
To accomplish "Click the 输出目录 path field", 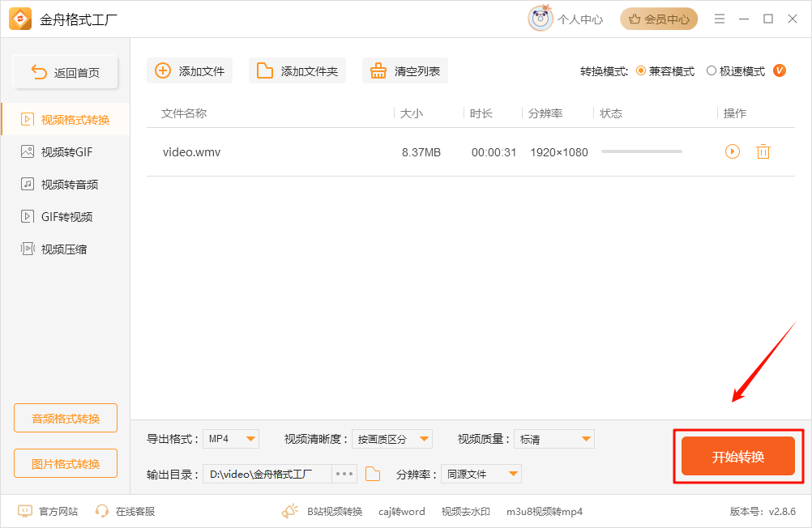I will (267, 474).
